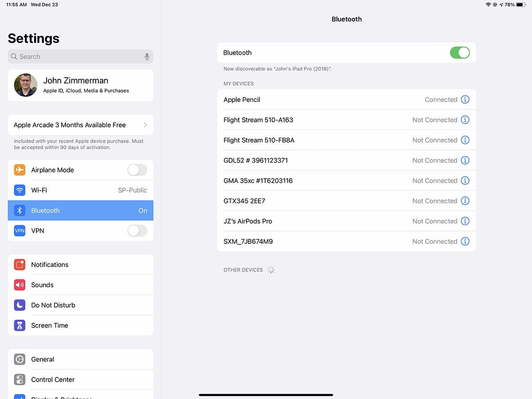Tap info icon for JZ's AirPods Pro
The width and height of the screenshot is (532, 399).
[465, 221]
